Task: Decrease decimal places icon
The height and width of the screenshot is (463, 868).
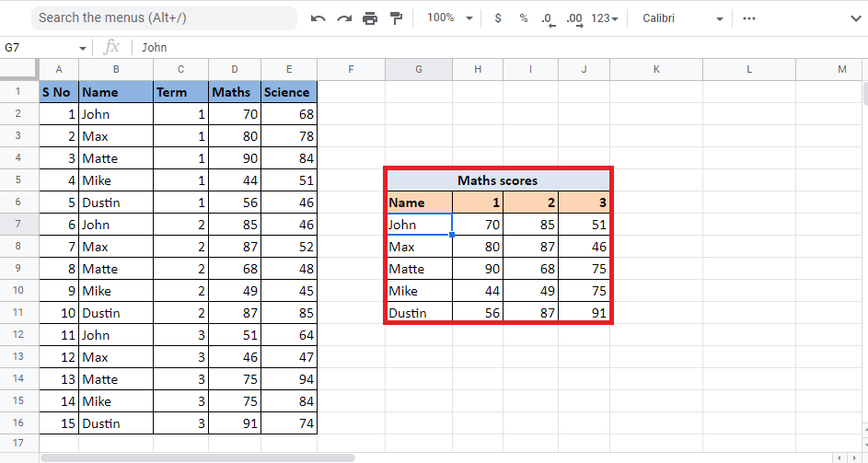Action: [548, 19]
